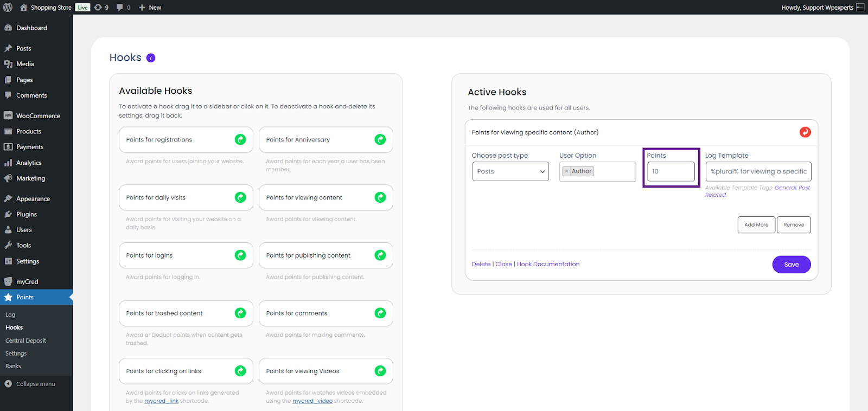Open the Choose post type dropdown

tap(510, 171)
